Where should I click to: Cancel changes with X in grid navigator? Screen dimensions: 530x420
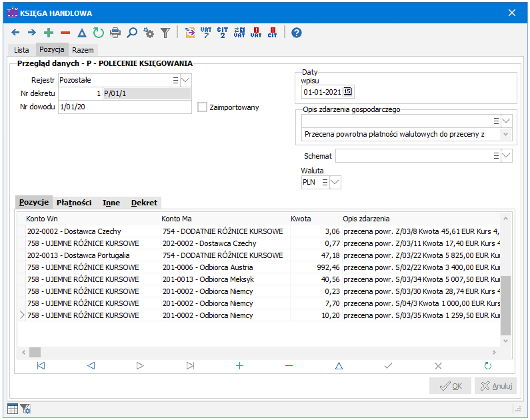tap(438, 365)
